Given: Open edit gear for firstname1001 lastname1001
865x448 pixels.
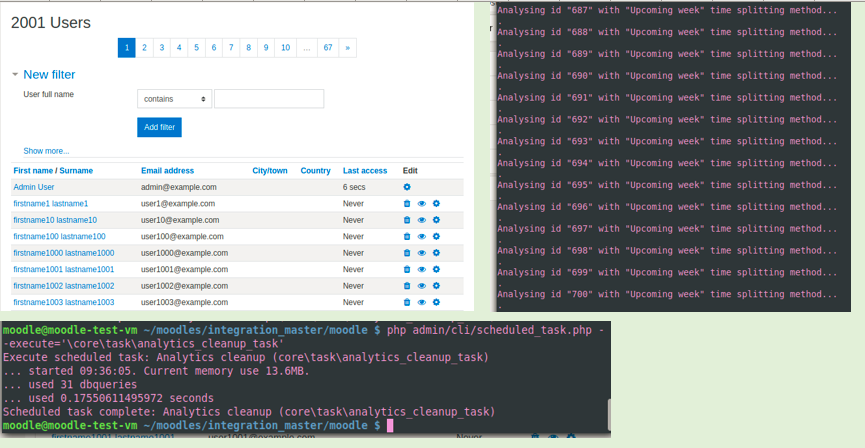Looking at the screenshot, I should (436, 270).
